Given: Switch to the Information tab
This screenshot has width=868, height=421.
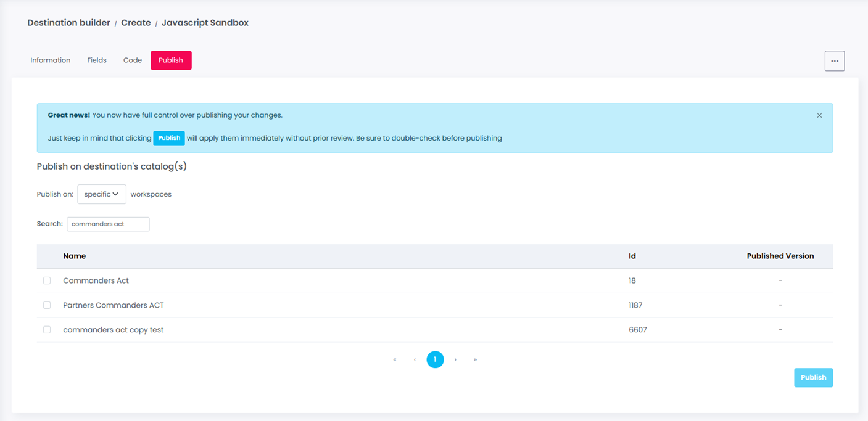Looking at the screenshot, I should click(x=51, y=60).
